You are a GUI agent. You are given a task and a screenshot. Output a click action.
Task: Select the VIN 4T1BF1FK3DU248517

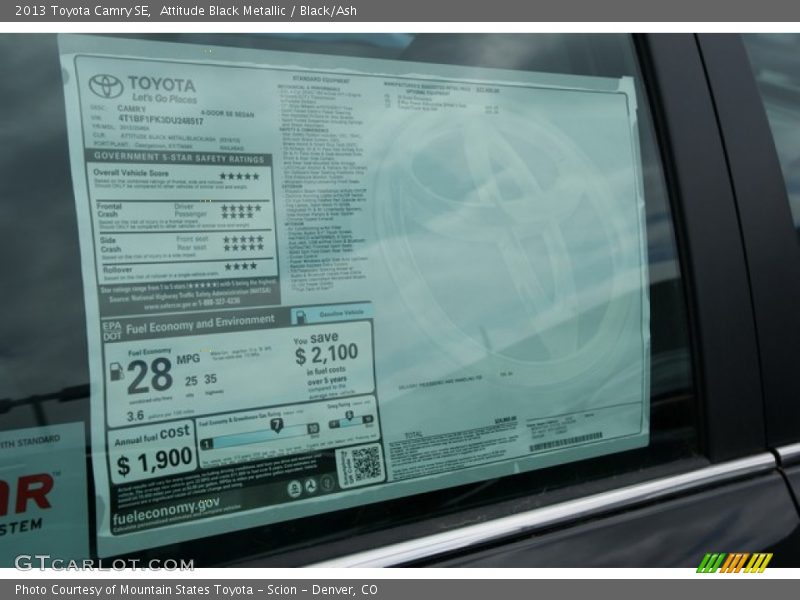161,119
